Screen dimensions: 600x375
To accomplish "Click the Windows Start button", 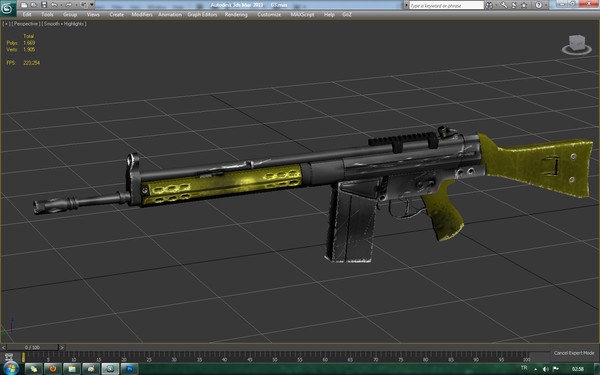I will click(11, 368).
